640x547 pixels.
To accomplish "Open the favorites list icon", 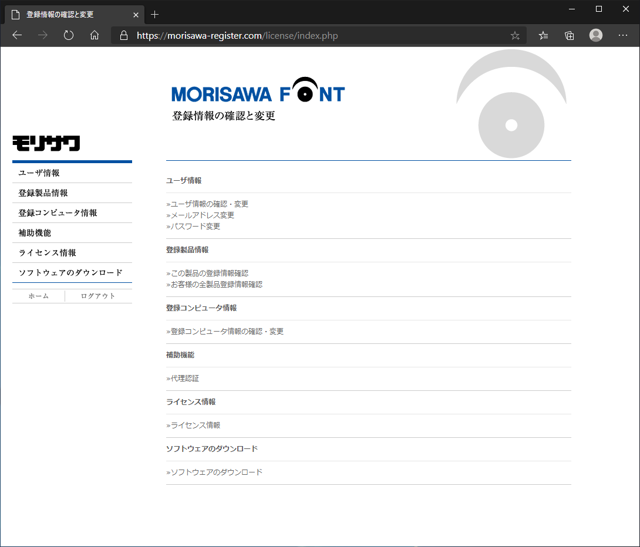I will pos(543,36).
